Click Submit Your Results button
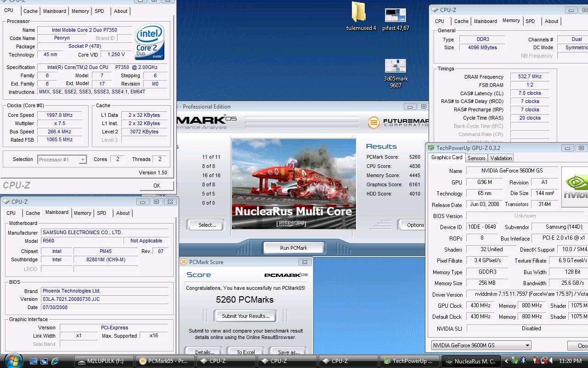Screen dimensions: 588x368 point(246,316)
